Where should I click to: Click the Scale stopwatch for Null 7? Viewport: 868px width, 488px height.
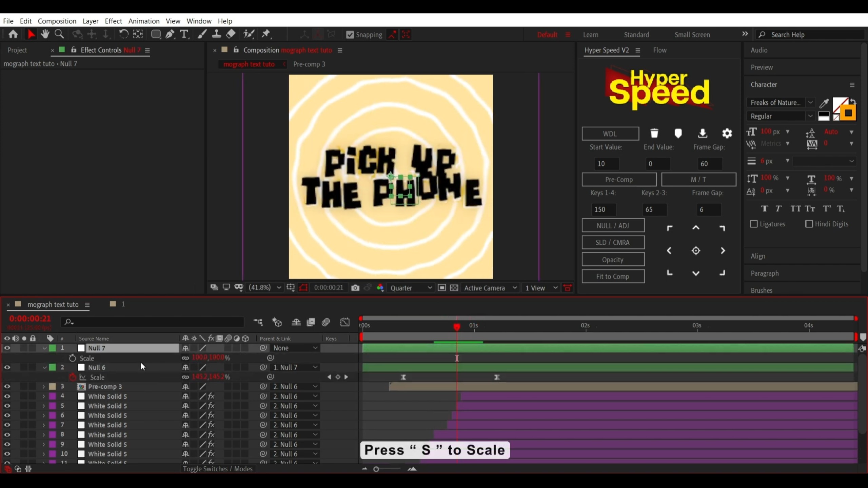pyautogui.click(x=72, y=358)
